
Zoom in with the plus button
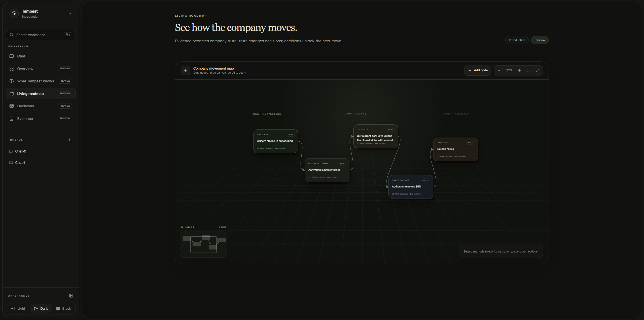pos(519,71)
